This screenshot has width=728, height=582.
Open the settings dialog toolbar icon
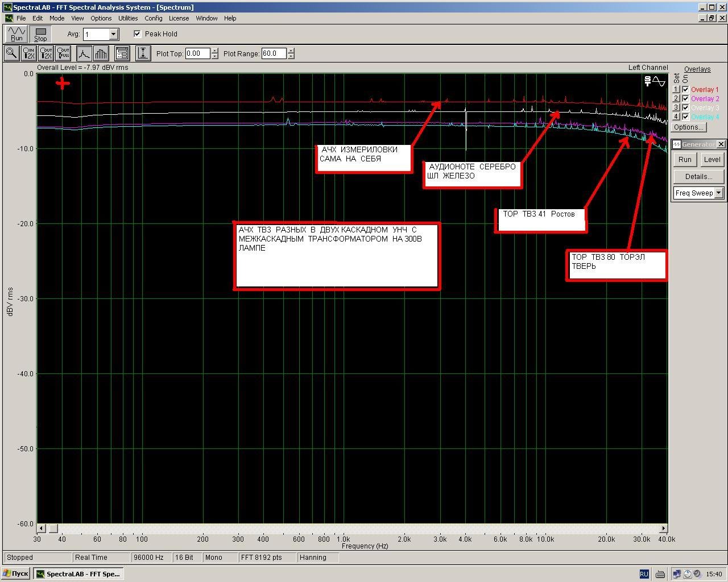(122, 53)
